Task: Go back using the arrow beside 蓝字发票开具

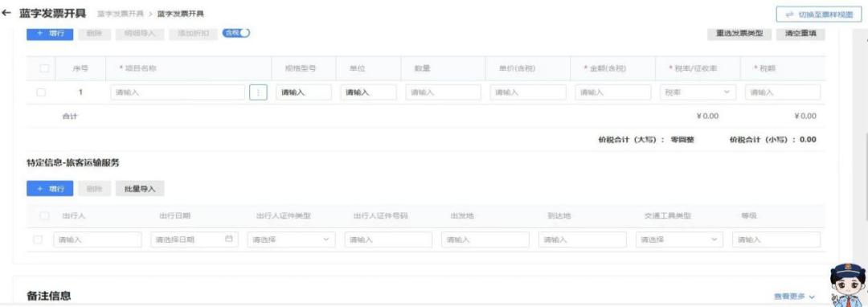Action: (6, 14)
